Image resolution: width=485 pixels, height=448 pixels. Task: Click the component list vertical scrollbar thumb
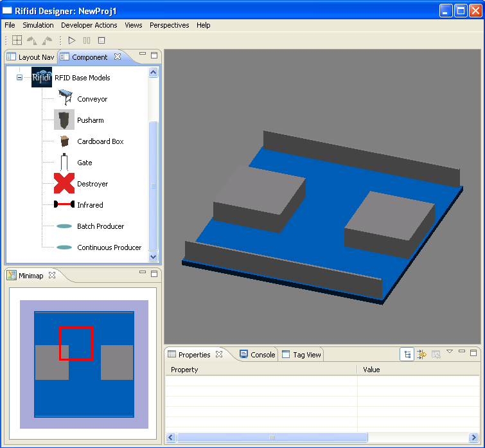pyautogui.click(x=153, y=186)
